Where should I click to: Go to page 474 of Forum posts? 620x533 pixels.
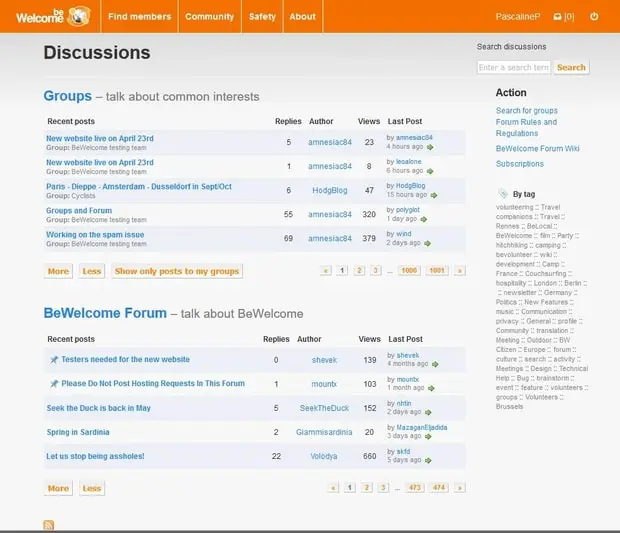439,488
